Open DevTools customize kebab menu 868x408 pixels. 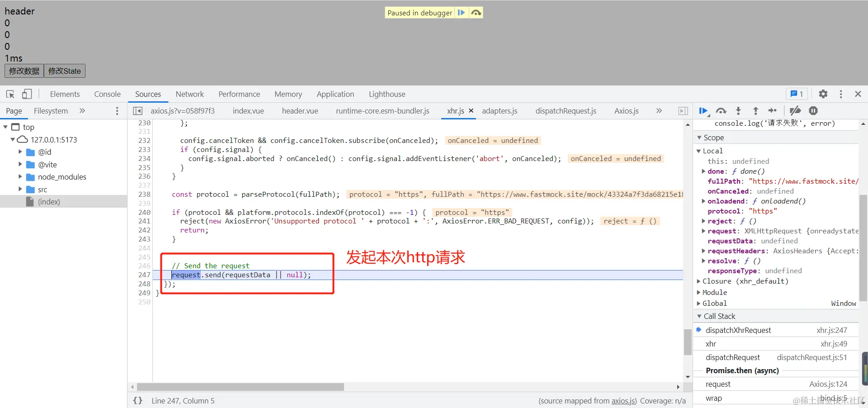point(841,94)
